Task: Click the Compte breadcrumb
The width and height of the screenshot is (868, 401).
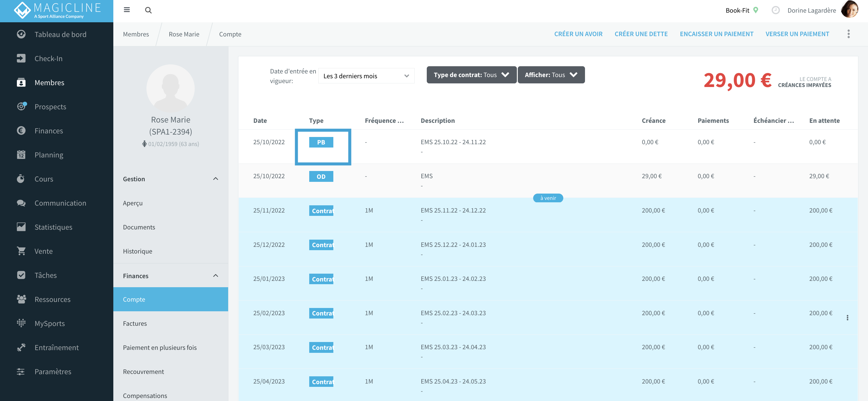Action: click(230, 34)
